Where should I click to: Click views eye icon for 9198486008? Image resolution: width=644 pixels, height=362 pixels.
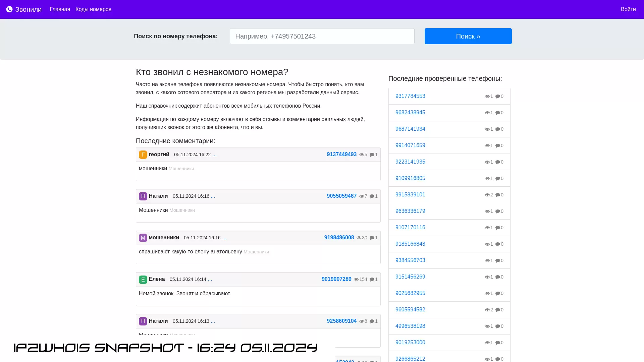coord(359,238)
